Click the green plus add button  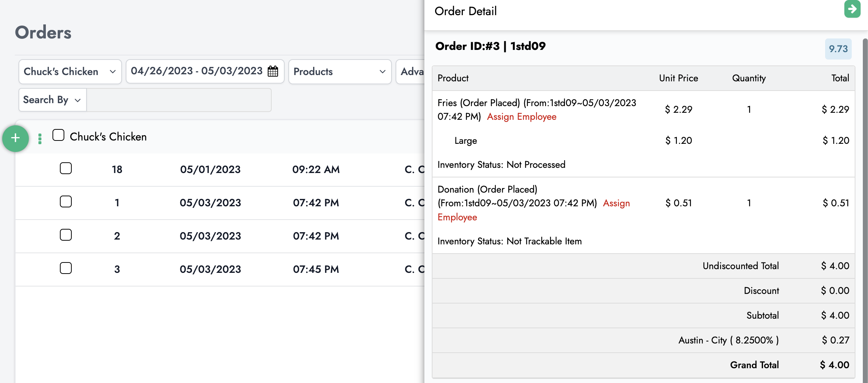[x=16, y=138]
